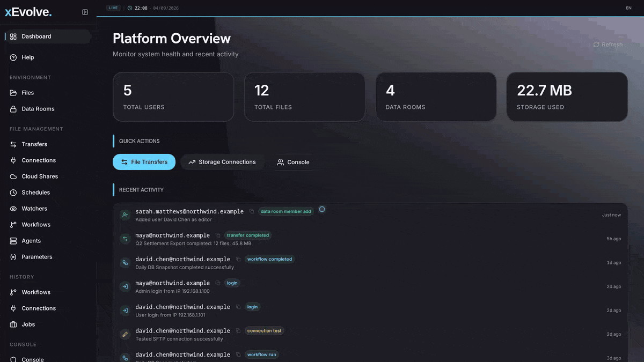Click the Agents server icon
The image size is (644, 362).
tap(13, 241)
